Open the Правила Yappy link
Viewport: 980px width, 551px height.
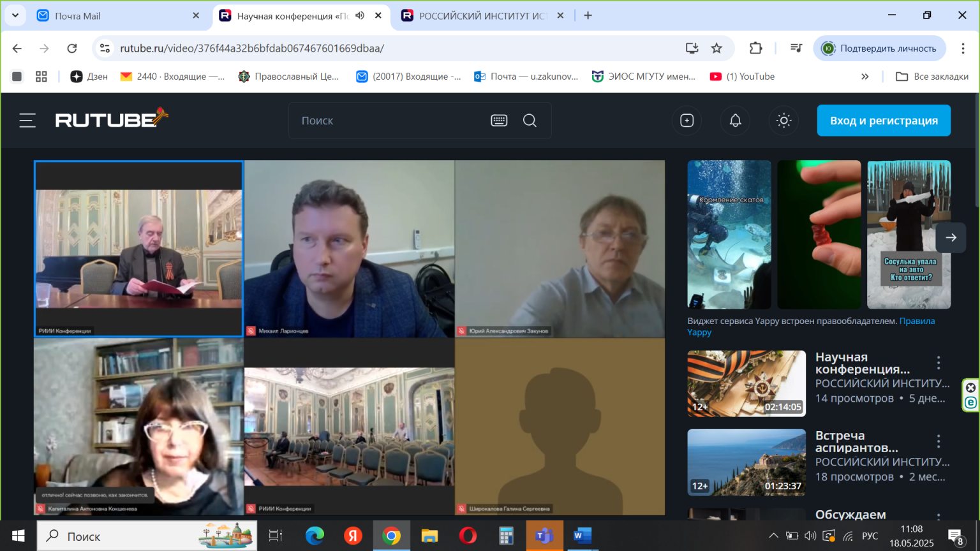(x=917, y=321)
